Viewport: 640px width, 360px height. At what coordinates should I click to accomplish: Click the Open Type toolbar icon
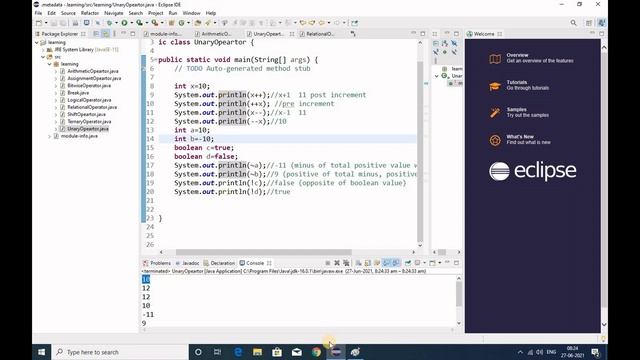198,23
